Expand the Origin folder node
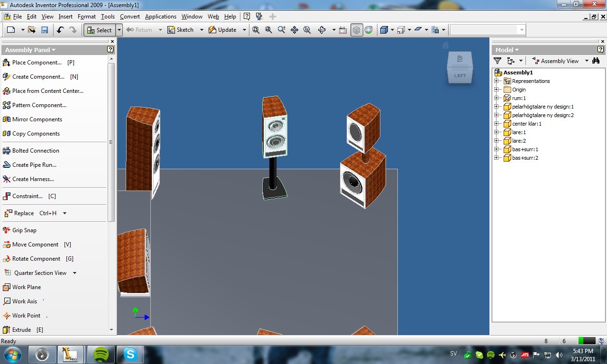 click(497, 90)
